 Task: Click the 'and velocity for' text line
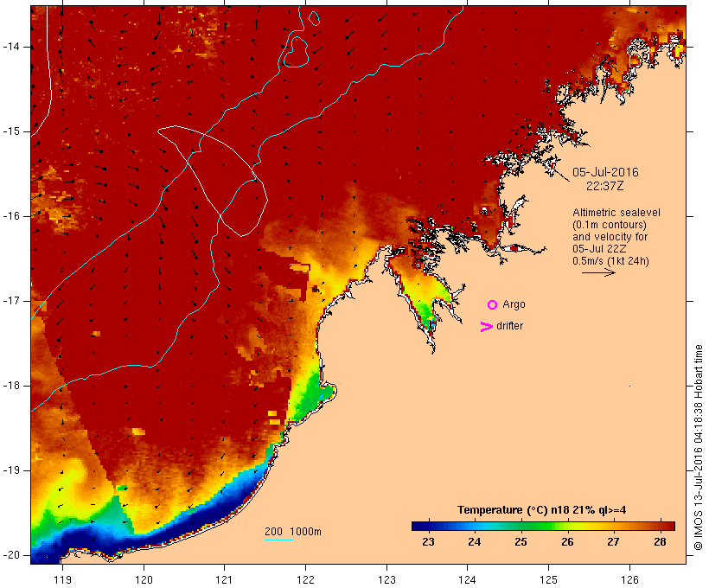610,237
